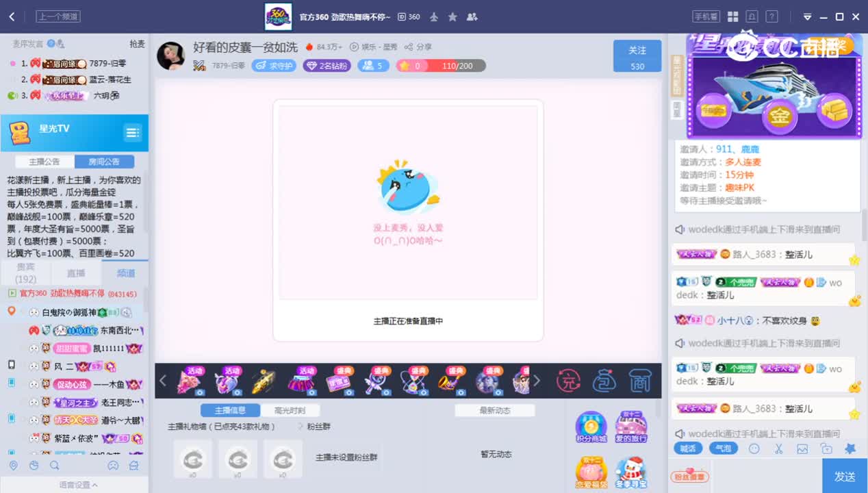Viewport: 868px width, 493px height.
Task: Open 上一个频道 (previous channel)
Action: click(58, 16)
